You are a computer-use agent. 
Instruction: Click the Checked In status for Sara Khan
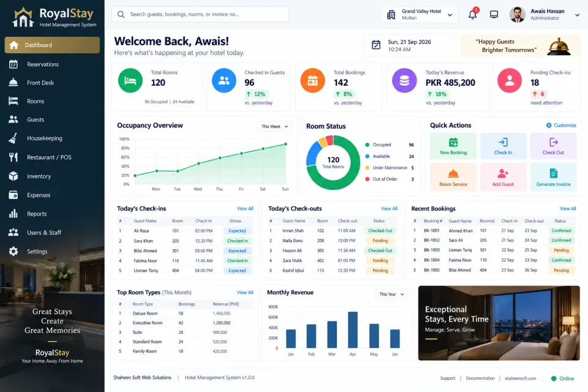point(238,241)
